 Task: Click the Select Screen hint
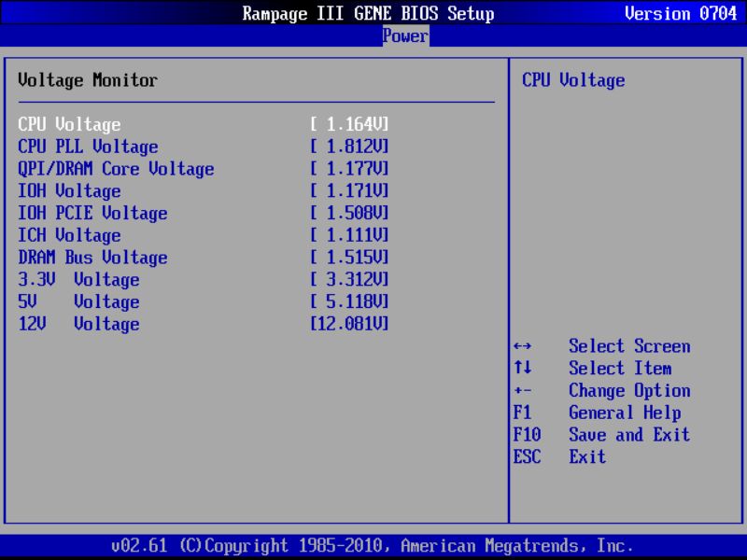(x=629, y=346)
